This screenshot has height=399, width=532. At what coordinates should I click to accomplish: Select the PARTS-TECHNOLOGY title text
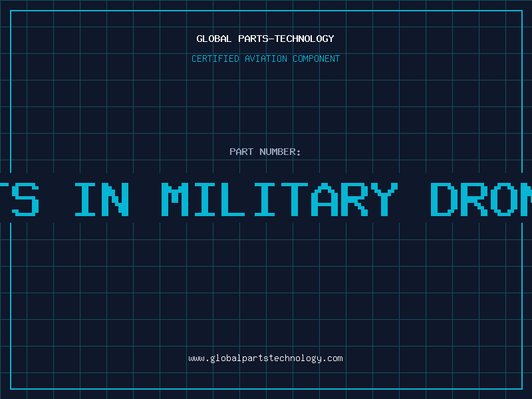tap(286, 39)
